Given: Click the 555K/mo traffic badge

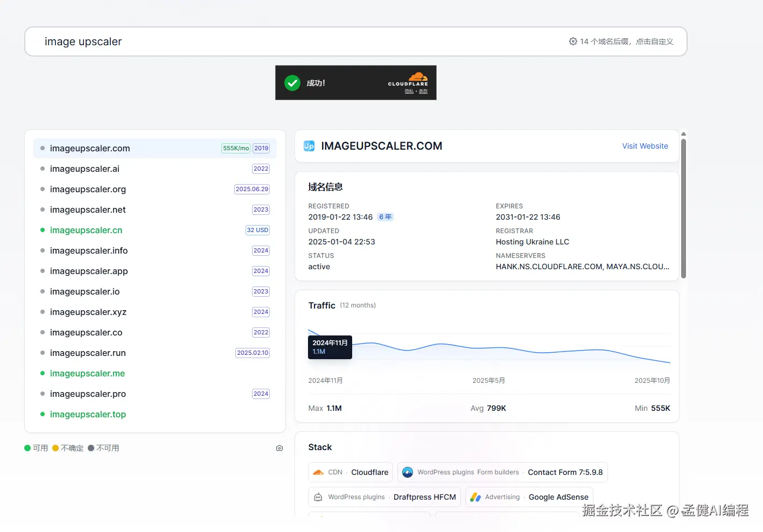Looking at the screenshot, I should 236,148.
